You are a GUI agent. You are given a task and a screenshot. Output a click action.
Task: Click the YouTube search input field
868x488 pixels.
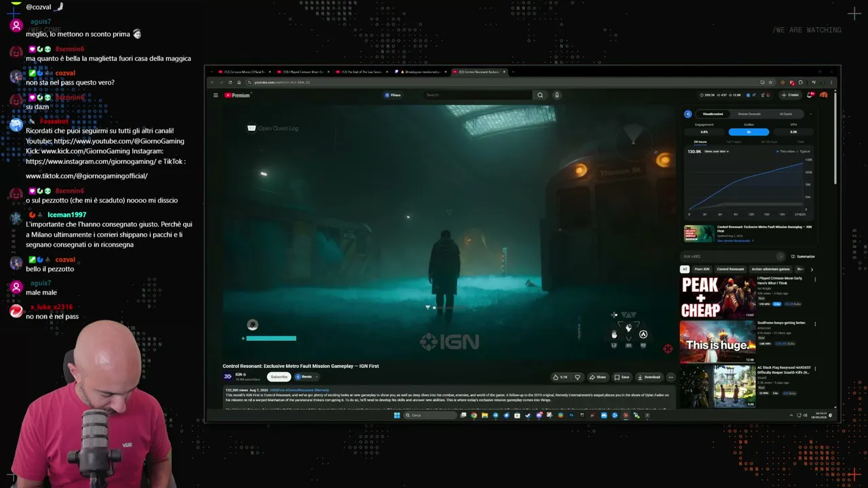tap(479, 95)
